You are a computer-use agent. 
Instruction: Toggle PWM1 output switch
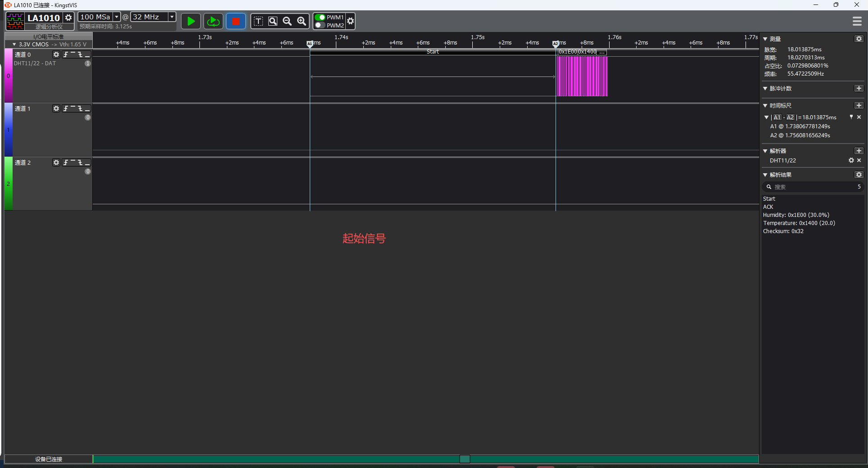320,17
